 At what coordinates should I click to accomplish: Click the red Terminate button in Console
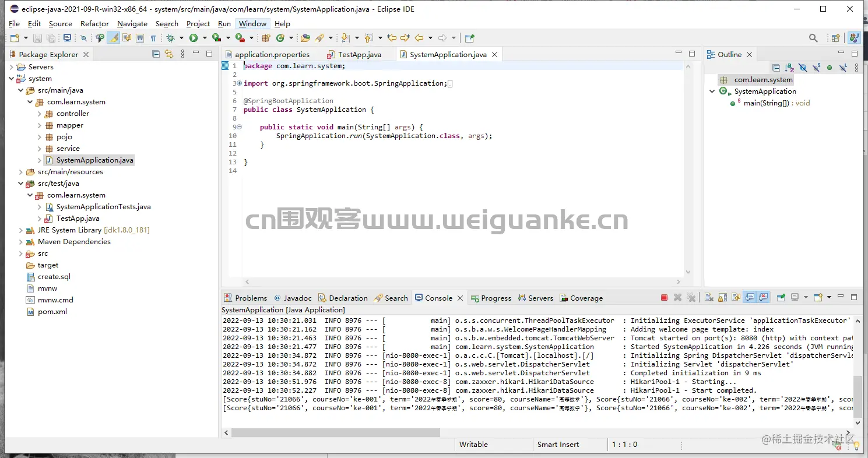664,298
